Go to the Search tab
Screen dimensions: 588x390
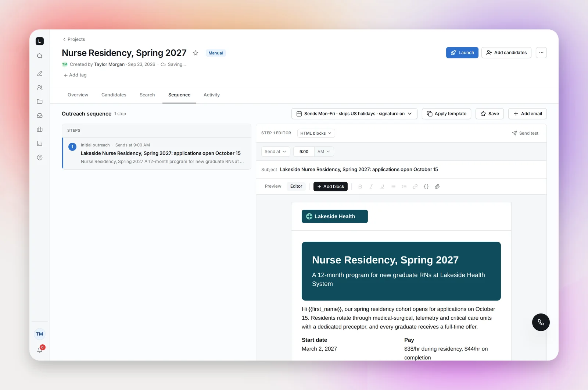[x=147, y=95]
